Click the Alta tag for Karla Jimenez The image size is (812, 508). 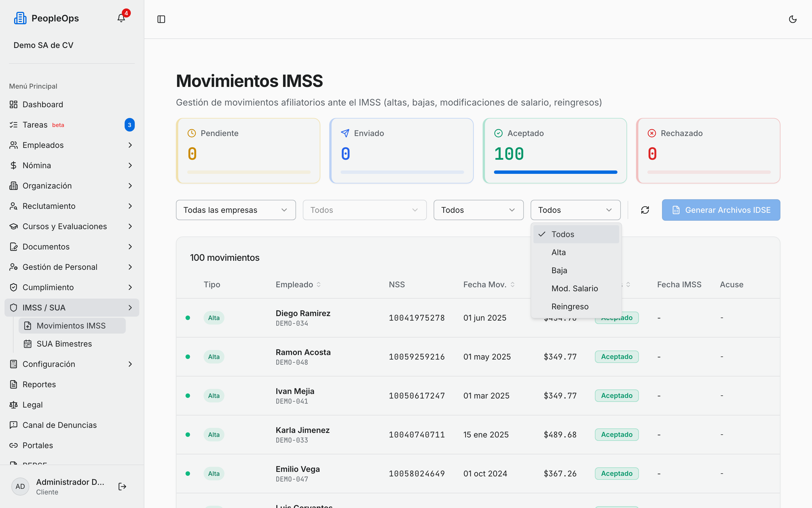coord(214,435)
